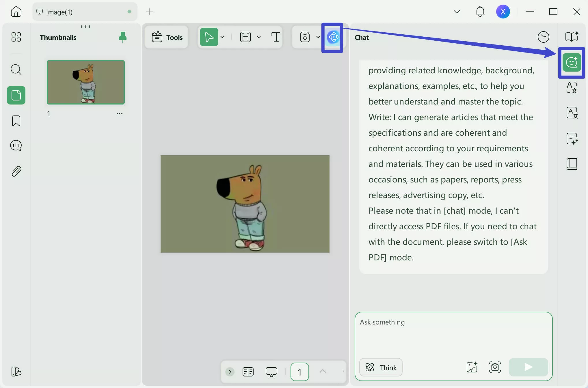
Task: Open the AI assistant icon in toolbar
Action: (333, 37)
